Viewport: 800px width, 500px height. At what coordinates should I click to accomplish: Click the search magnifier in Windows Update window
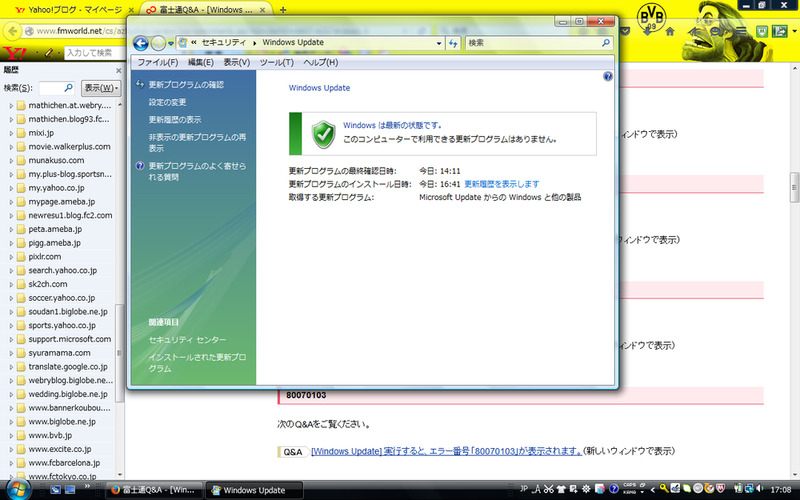(x=606, y=43)
